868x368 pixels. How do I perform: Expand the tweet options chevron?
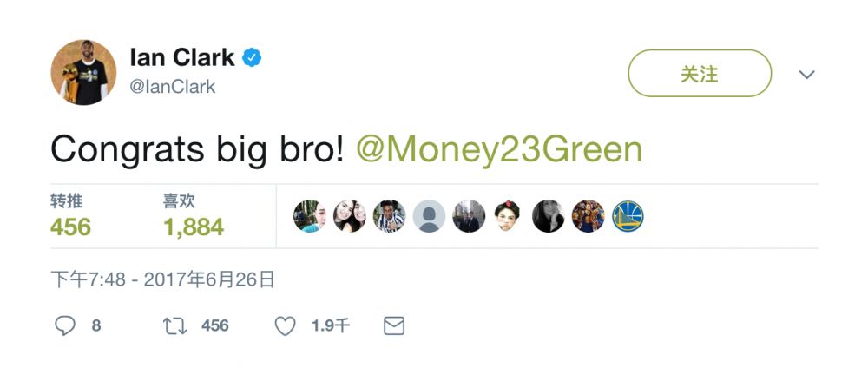(x=806, y=74)
